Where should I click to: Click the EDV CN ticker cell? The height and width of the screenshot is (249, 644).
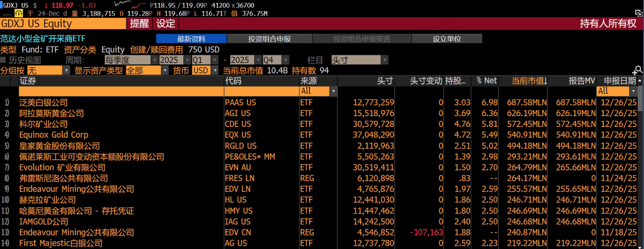coord(238,232)
